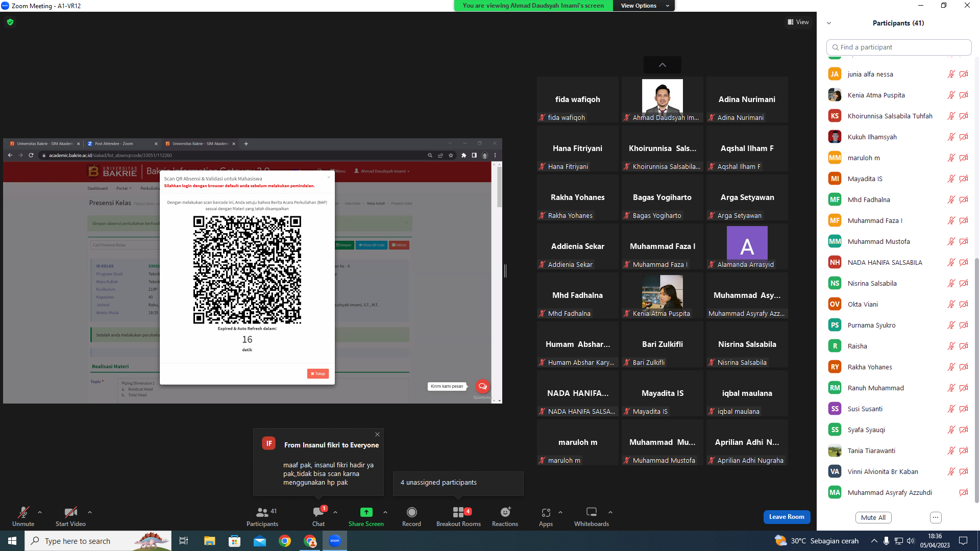The height and width of the screenshot is (551, 980).
Task: Go back in shared browser
Action: [10, 155]
